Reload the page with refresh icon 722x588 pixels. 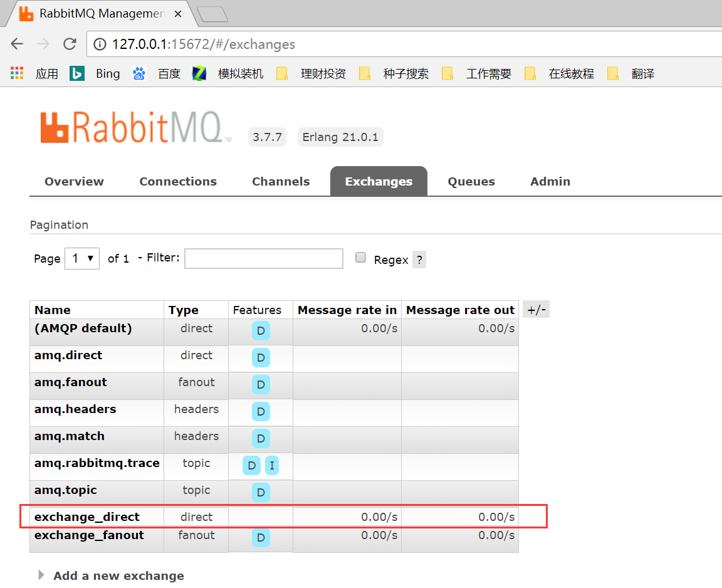(70, 44)
